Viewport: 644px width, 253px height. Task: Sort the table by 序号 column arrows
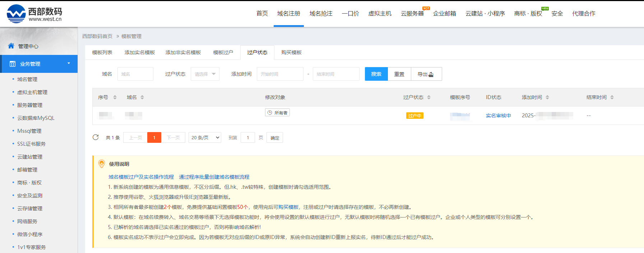(x=115, y=97)
